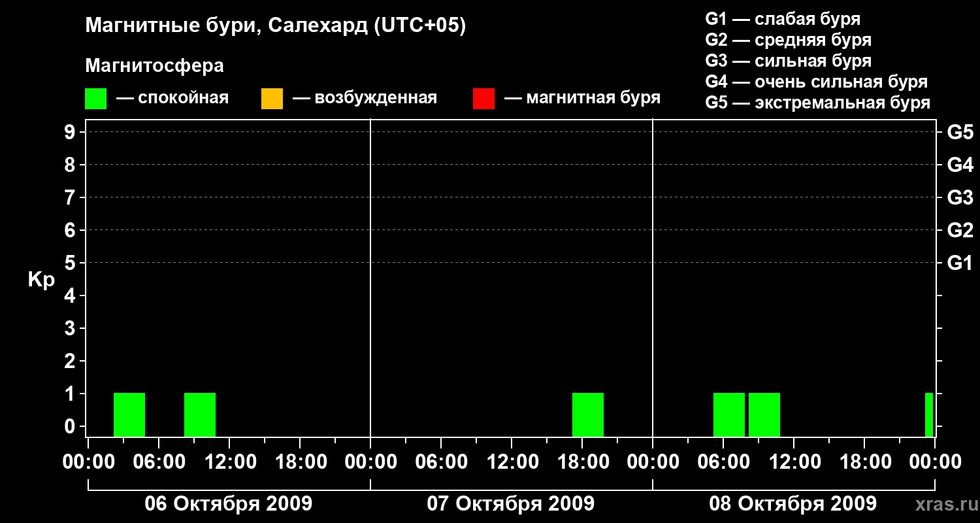Viewport: 980px width, 523px height.
Task: Click the Kp axis value 9
Action: [x=71, y=132]
